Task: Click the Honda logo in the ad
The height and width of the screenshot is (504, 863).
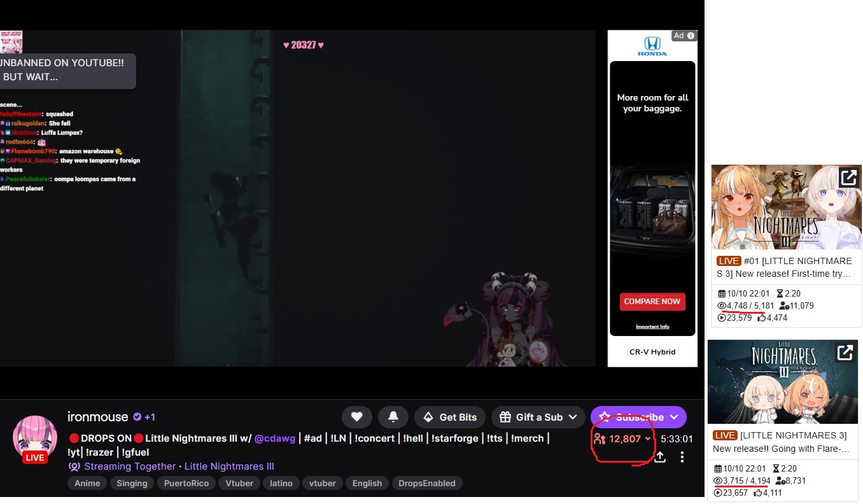Action: (x=652, y=46)
